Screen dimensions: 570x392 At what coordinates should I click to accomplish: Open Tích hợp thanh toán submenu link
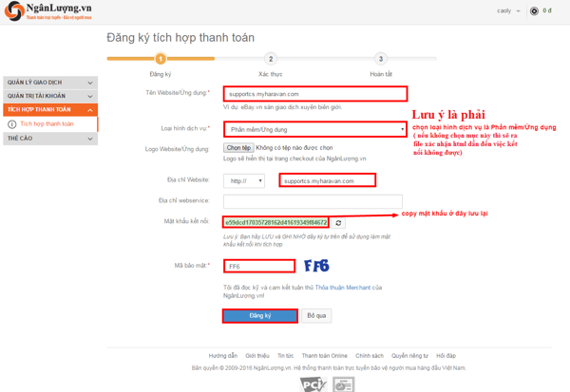click(x=47, y=124)
